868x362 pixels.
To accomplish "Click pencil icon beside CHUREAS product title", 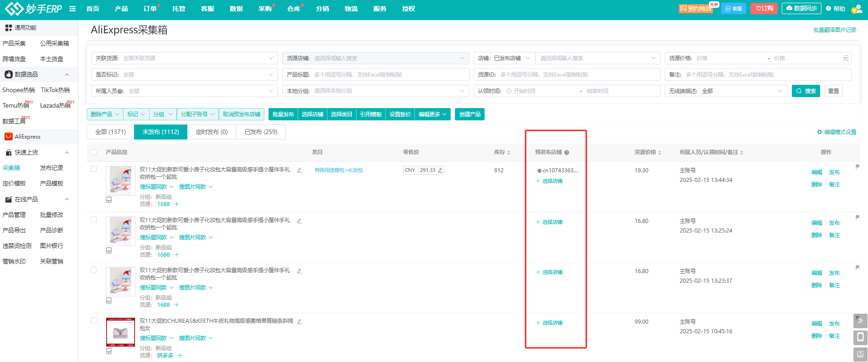I will (x=300, y=321).
